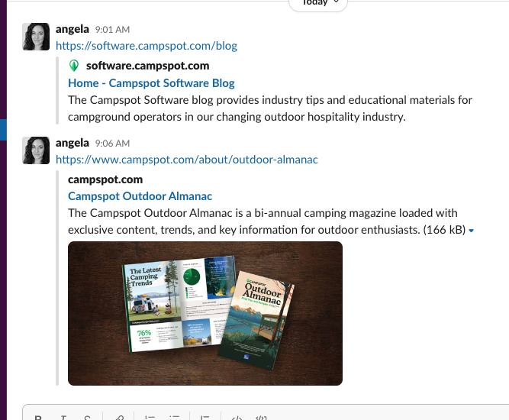Start an ordered list in composer

(x=150, y=418)
